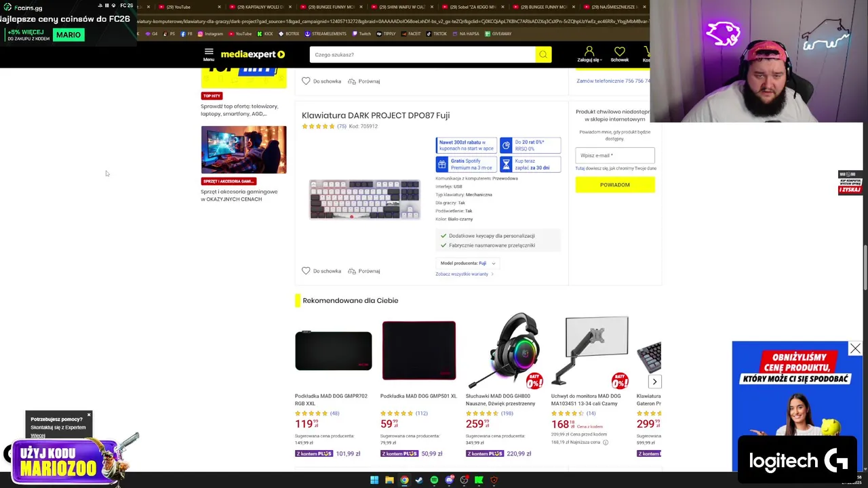Open the gaming setup sidebar promo image
This screenshot has width=868, height=488.
coord(243,150)
